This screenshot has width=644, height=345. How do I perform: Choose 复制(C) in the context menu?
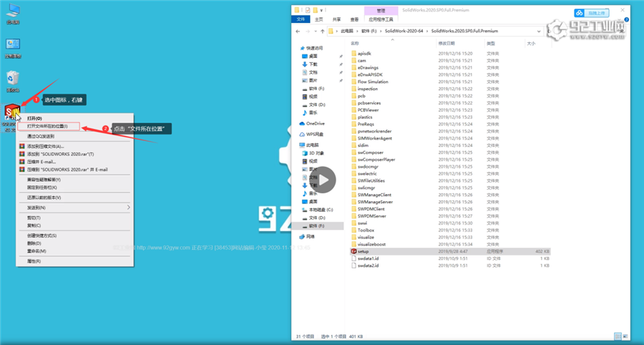[x=34, y=225]
